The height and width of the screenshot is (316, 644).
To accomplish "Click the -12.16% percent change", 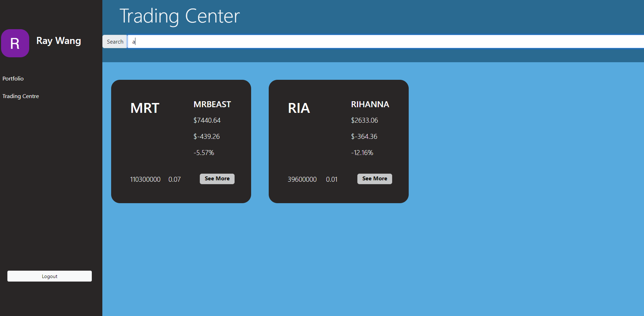I will click(362, 153).
